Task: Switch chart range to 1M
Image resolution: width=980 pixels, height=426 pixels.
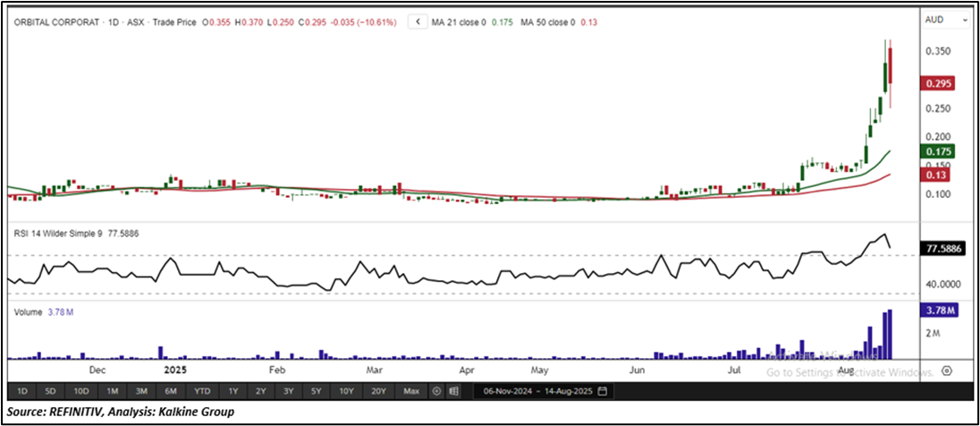Action: [112, 392]
